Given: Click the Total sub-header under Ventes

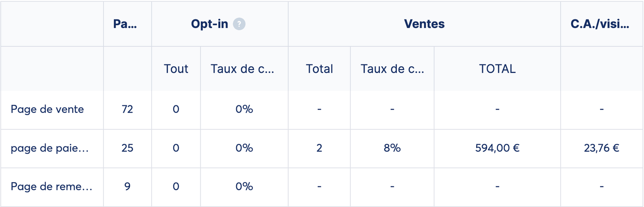Looking at the screenshot, I should tap(319, 69).
